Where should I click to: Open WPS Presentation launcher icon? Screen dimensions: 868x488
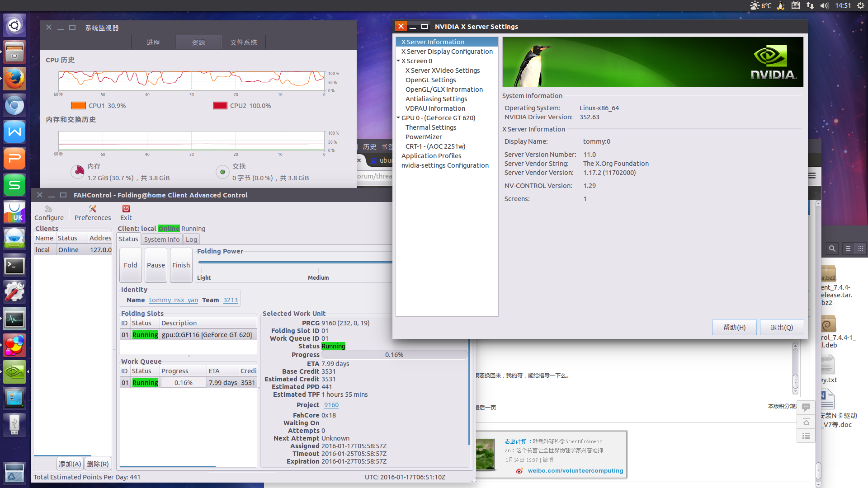pos(14,159)
